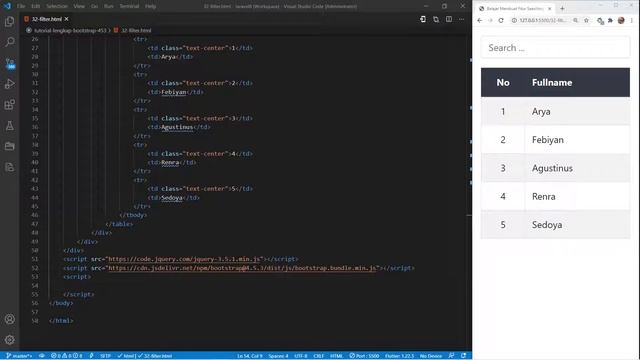This screenshot has width=640, height=360.
Task: Open the Search view in activity bar
Action: (x=9, y=42)
